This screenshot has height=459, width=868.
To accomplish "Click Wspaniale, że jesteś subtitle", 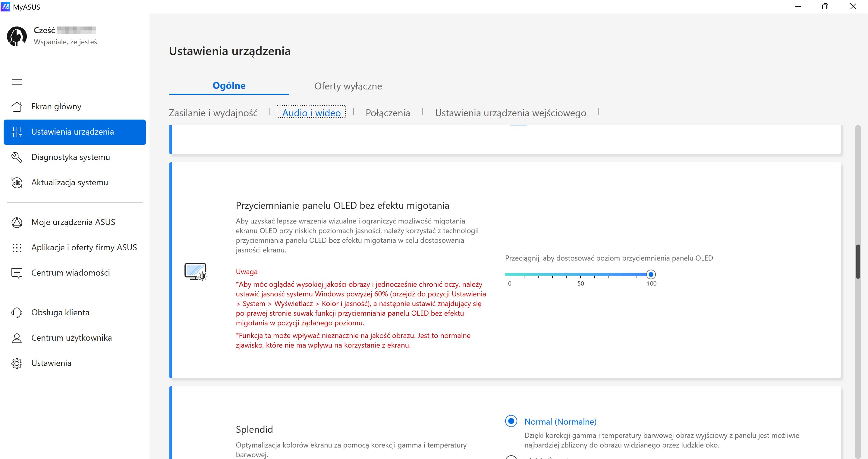I will tap(65, 42).
